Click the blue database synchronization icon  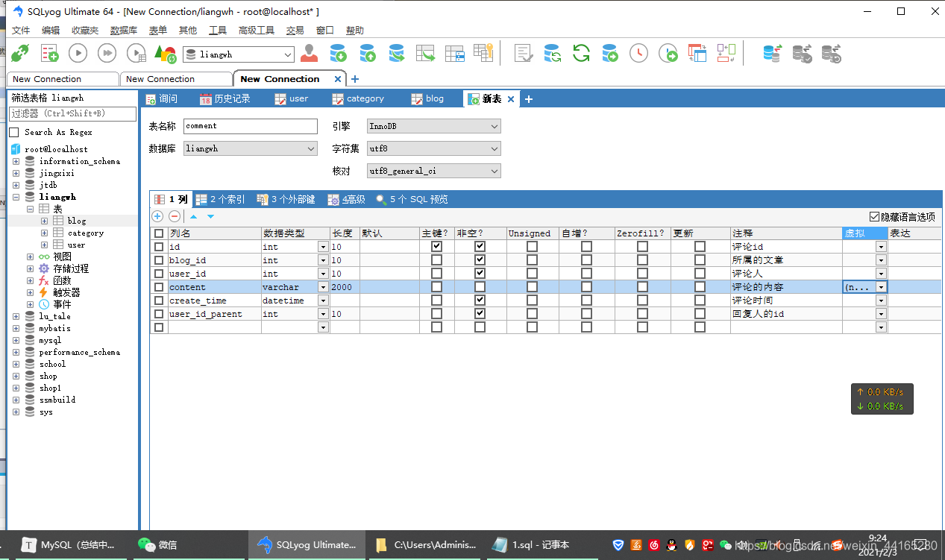tap(772, 53)
